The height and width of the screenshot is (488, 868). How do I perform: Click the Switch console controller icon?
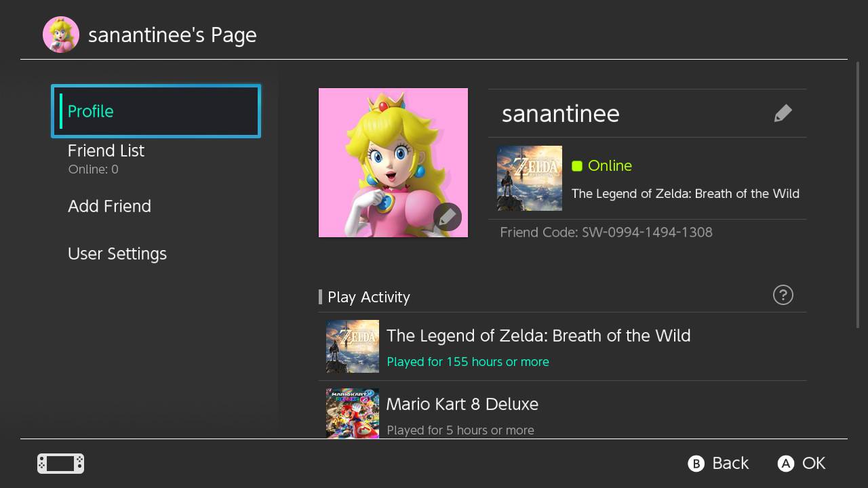[x=60, y=464]
